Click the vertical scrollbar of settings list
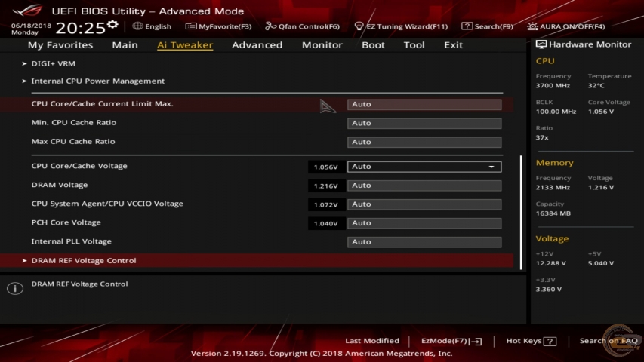Viewport: 644px width, 362px height. [x=521, y=212]
